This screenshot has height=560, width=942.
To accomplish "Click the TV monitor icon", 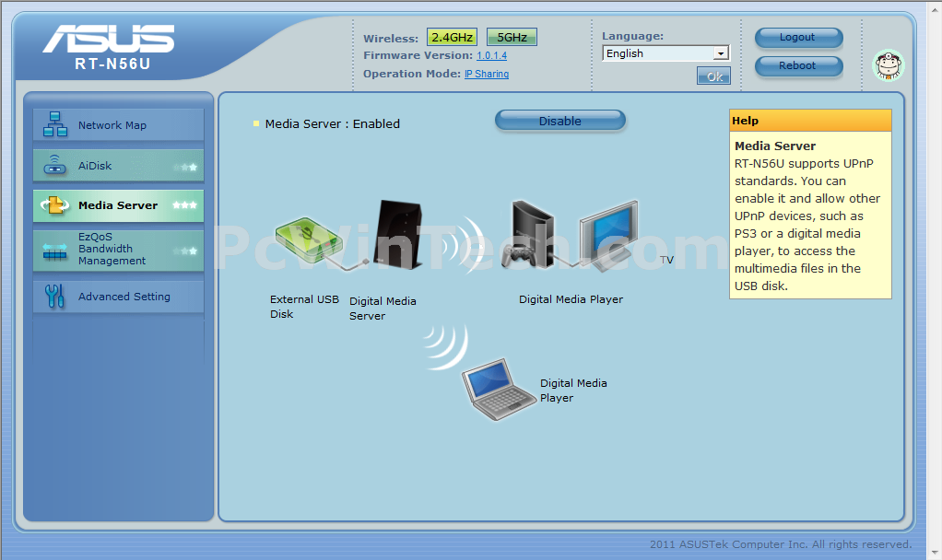I will coord(608,236).
